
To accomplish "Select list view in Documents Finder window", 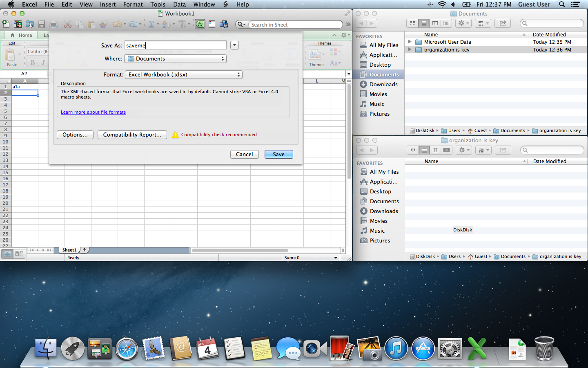I will [424, 23].
